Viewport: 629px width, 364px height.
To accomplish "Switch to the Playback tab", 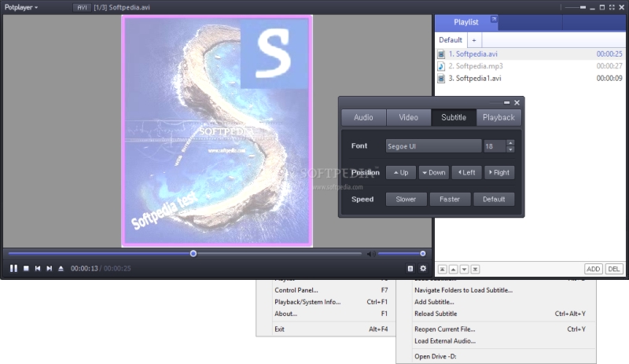I will [x=498, y=118].
